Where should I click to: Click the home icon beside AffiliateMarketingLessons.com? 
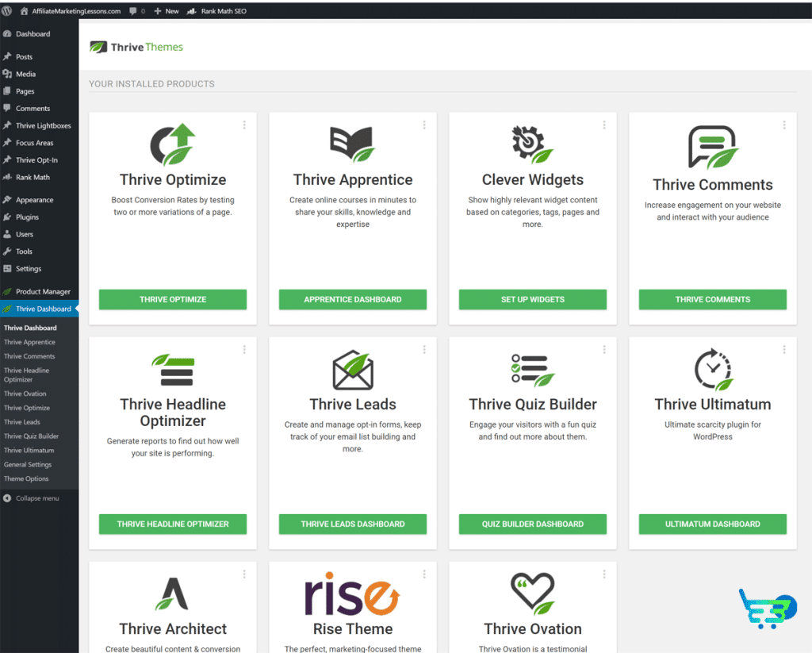pos(24,10)
